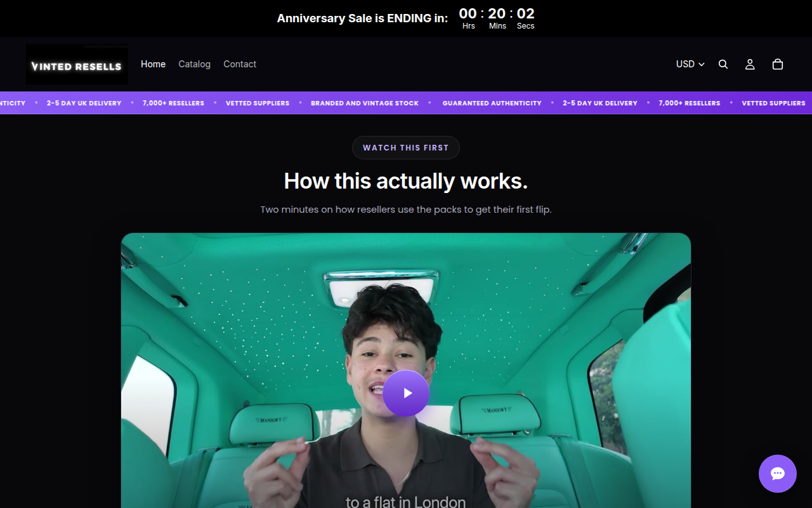Open the search icon in header

(x=723, y=64)
